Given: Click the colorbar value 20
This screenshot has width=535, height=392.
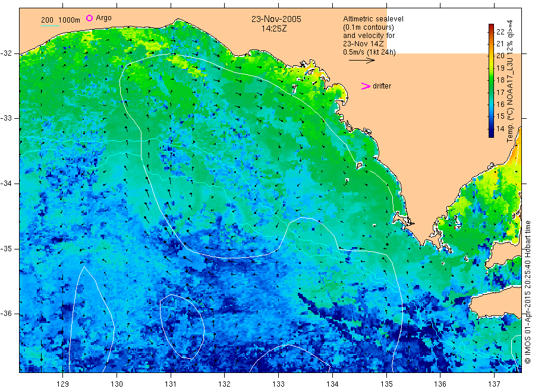Looking at the screenshot, I should 500,56.
